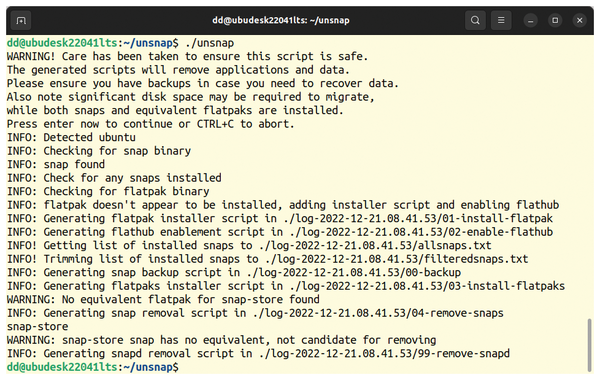Click 'INFO: Detected ubuntu' line
600x380 pixels.
pyautogui.click(x=71, y=137)
